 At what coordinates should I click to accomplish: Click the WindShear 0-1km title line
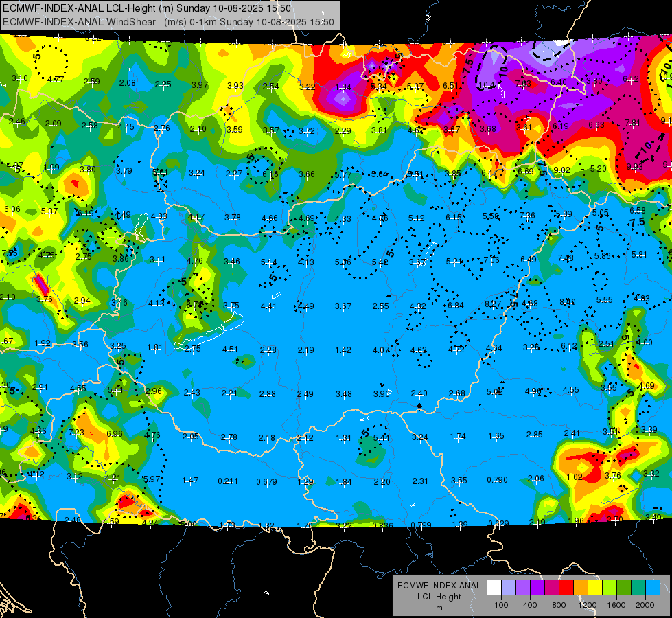168,22
